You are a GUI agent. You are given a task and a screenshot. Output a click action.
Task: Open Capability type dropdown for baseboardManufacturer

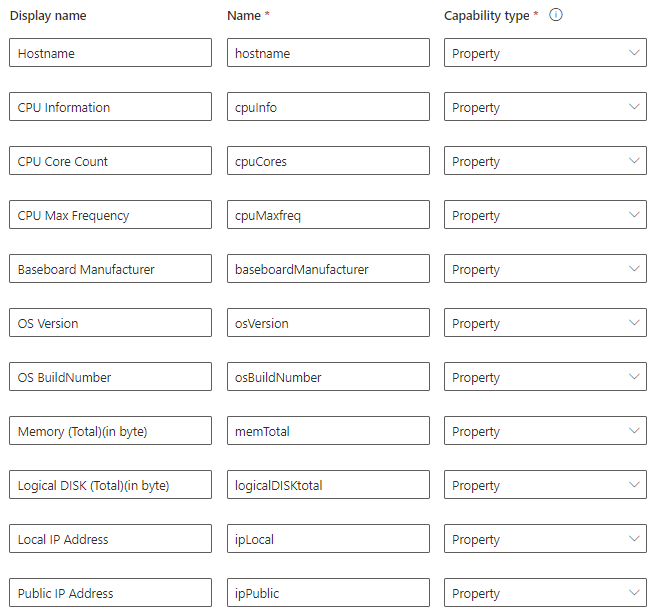[545, 269]
